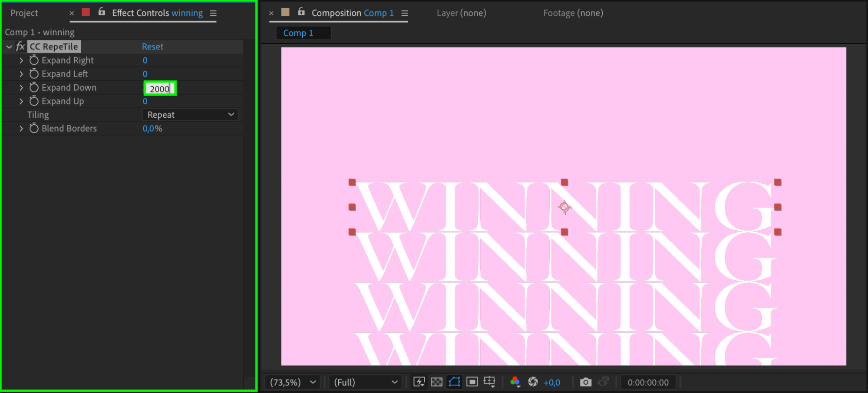Click the Fast Previews icon
Image resolution: width=868 pixels, height=393 pixels.
419,382
